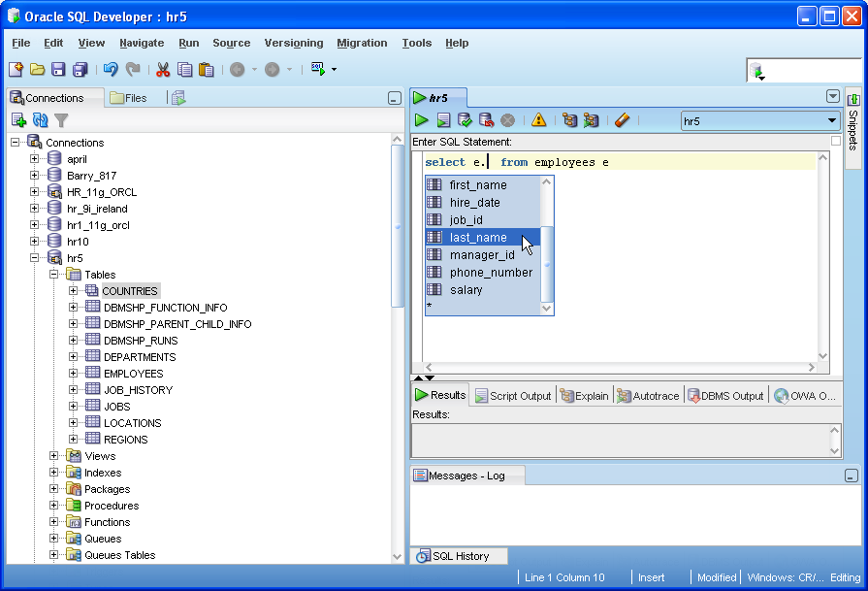Screen dimensions: 868x591
Task: Click the Apply Filter funnel icon
Action: (61, 119)
